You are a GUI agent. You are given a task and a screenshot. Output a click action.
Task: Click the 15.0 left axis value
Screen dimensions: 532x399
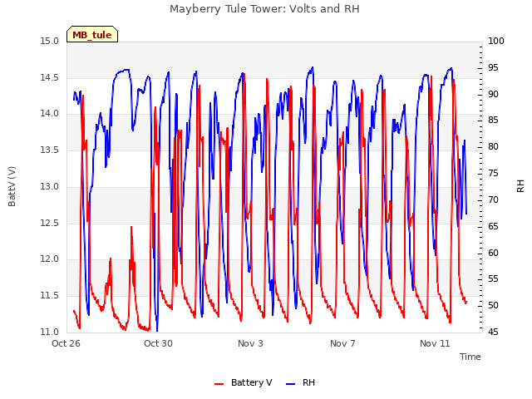point(50,41)
